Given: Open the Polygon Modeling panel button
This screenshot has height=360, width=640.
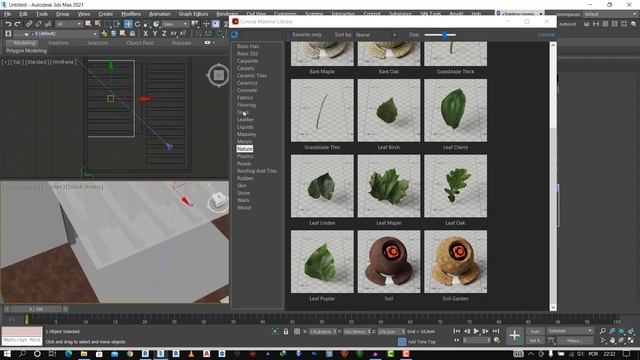Looking at the screenshot, I should point(27,51).
